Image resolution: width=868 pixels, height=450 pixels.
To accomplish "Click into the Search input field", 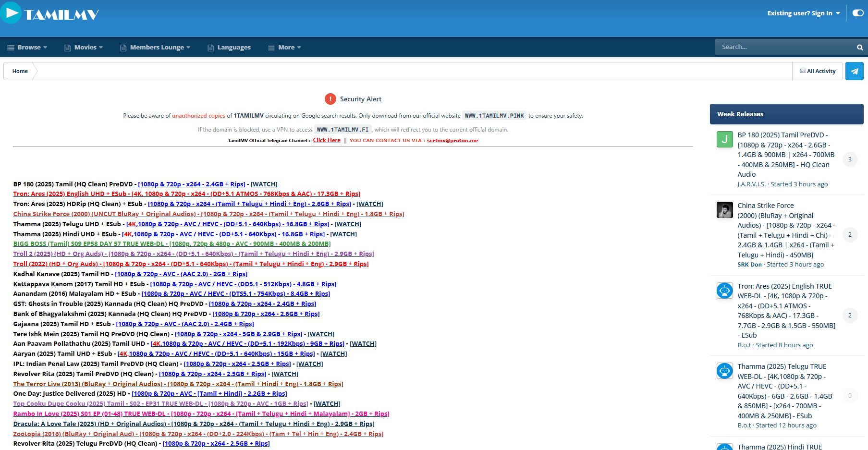I will pos(783,47).
